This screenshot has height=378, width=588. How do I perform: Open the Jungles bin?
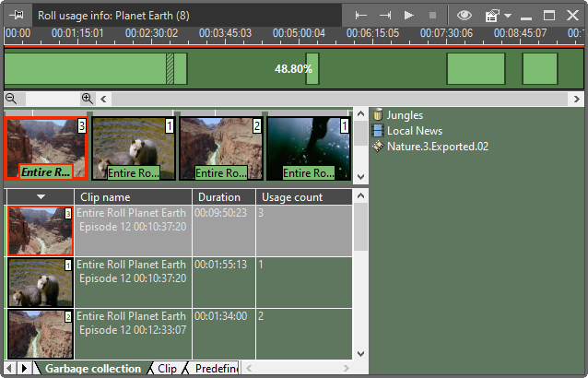[x=404, y=115]
